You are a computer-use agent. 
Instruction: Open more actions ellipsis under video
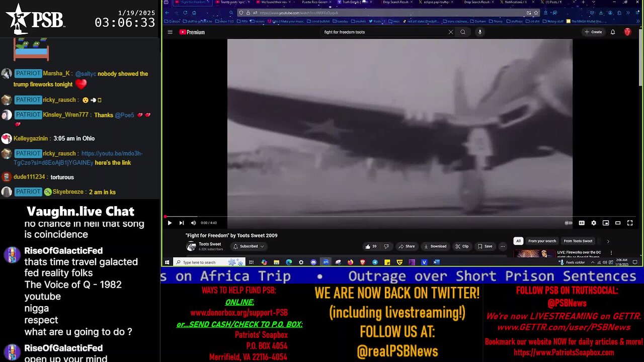tap(503, 246)
